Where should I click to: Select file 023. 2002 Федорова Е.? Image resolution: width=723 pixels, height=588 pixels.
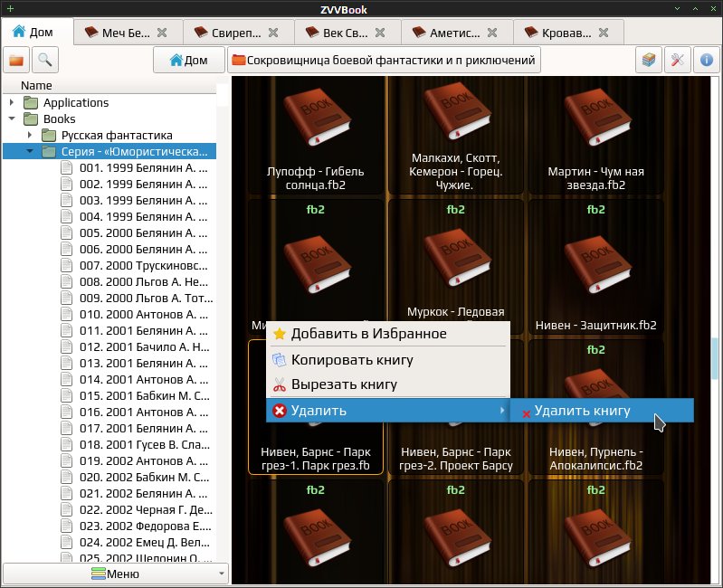tap(143, 526)
